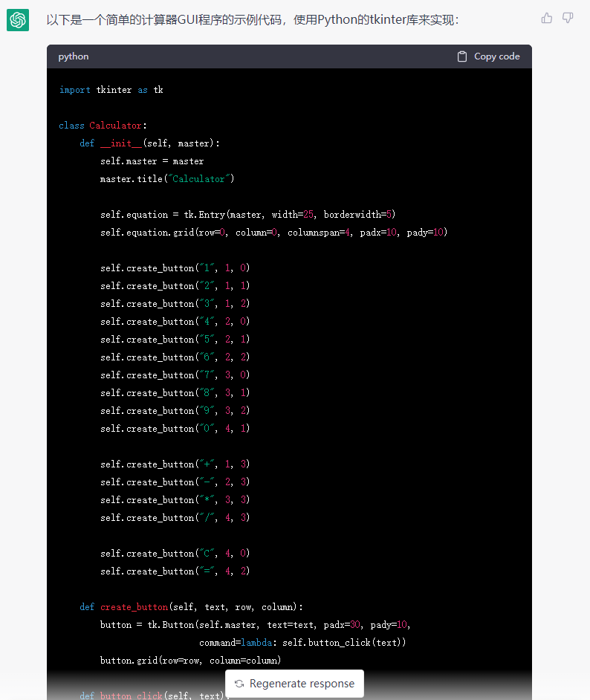
Task: Click the create_button("/", 4, 3) line
Action: 175,518
